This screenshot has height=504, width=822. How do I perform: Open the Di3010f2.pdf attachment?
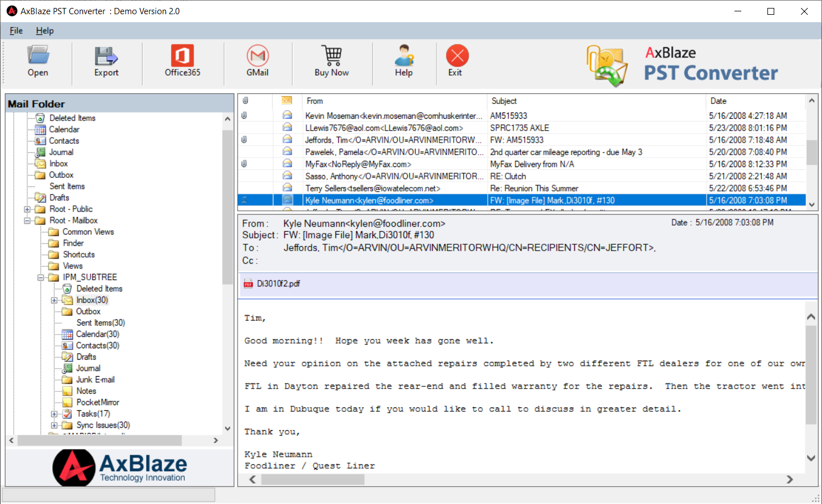(x=279, y=284)
